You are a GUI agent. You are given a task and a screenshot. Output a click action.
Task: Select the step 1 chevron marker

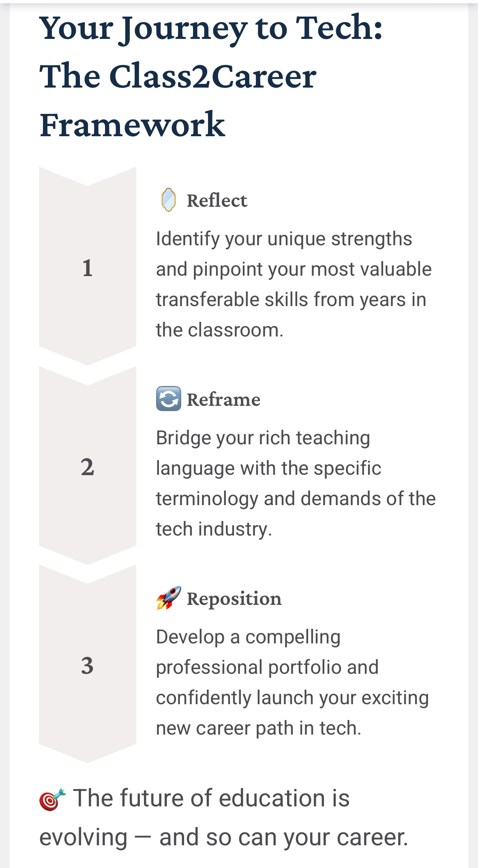pos(87,268)
